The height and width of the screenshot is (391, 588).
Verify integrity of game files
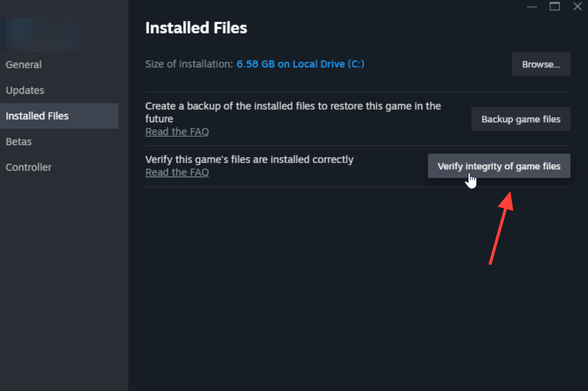pyautogui.click(x=499, y=166)
